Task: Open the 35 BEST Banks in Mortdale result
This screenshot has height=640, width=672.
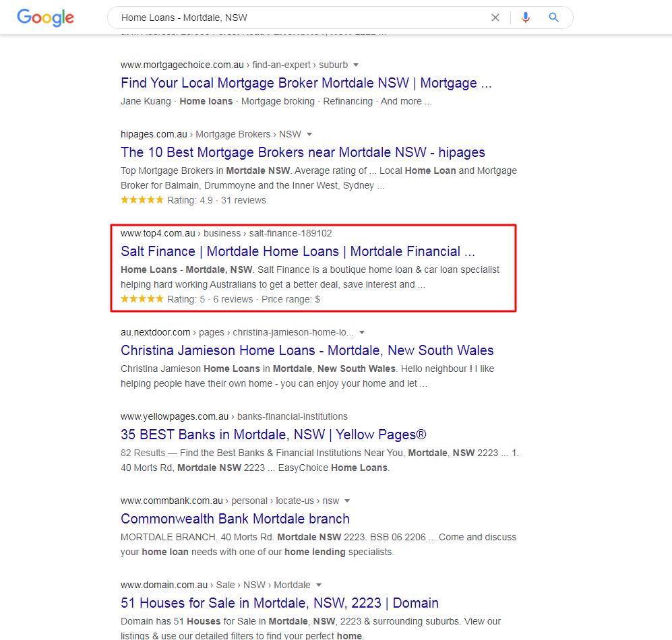Action: click(x=273, y=435)
